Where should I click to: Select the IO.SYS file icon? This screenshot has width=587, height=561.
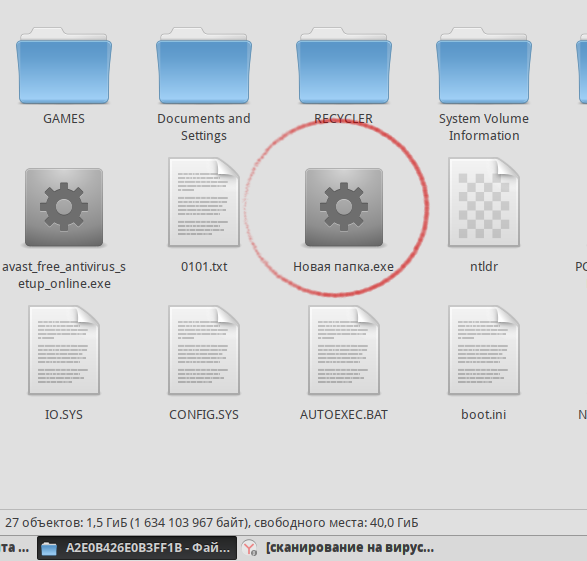[64, 350]
